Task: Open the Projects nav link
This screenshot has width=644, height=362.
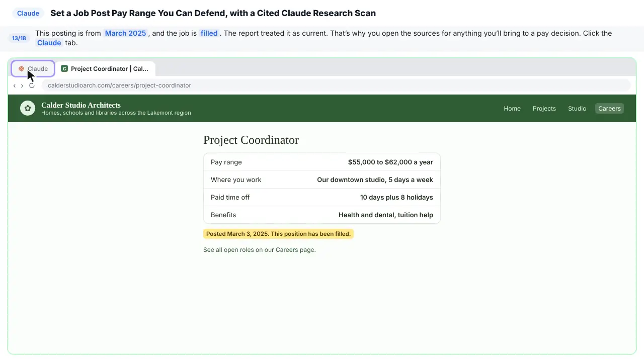Action: click(544, 109)
